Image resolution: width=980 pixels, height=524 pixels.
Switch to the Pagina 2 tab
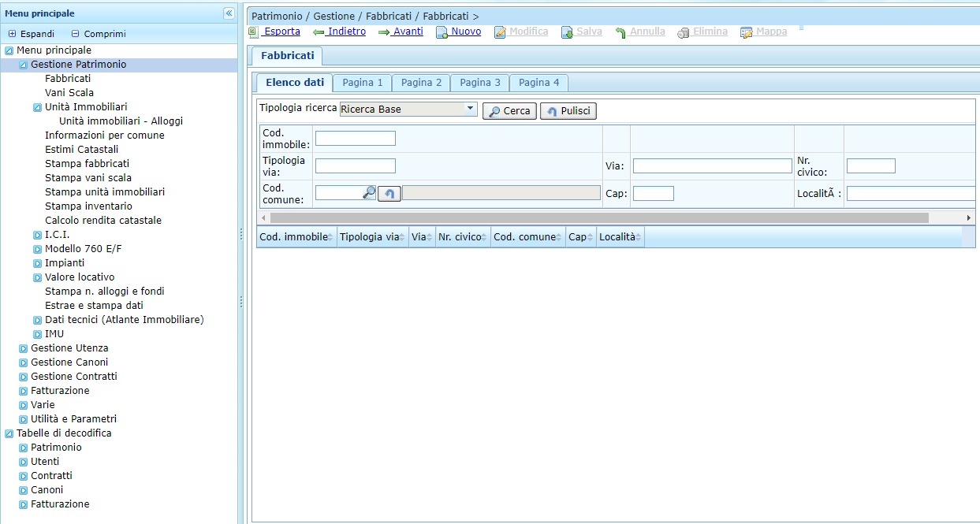pos(421,83)
